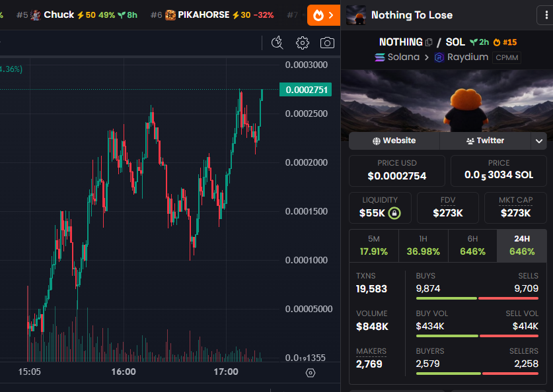Click the Solana chain logo
The height and width of the screenshot is (392, 553).
(380, 57)
